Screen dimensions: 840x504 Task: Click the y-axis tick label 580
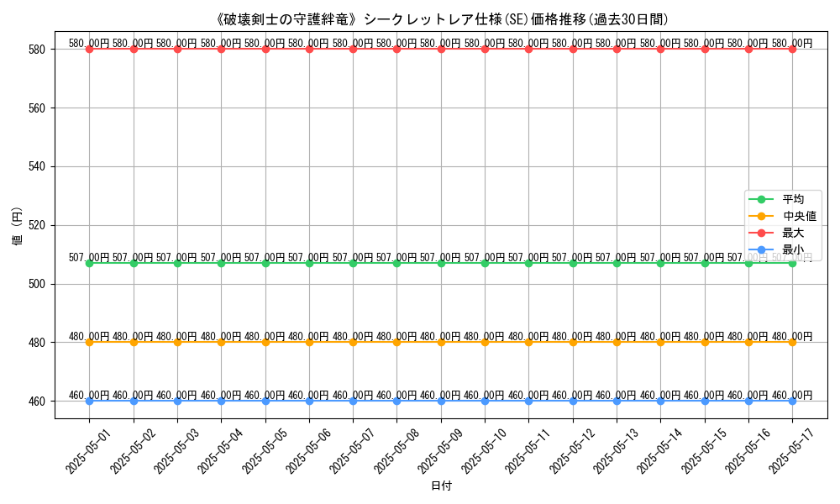point(37,50)
